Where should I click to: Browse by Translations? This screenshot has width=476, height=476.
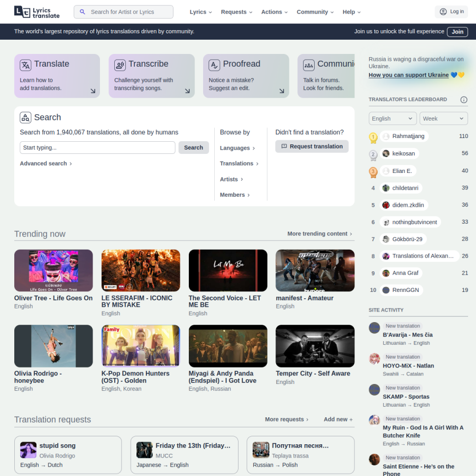click(x=239, y=163)
